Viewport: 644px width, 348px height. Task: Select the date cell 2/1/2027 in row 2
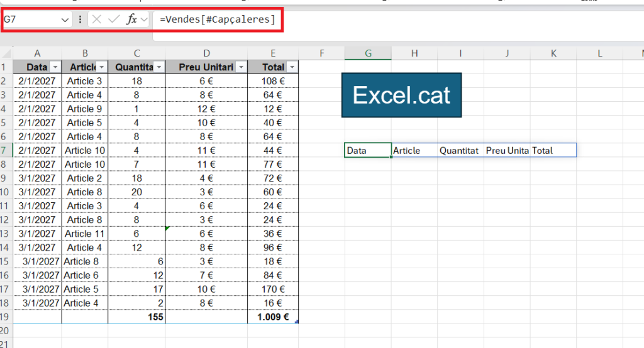tap(37, 81)
